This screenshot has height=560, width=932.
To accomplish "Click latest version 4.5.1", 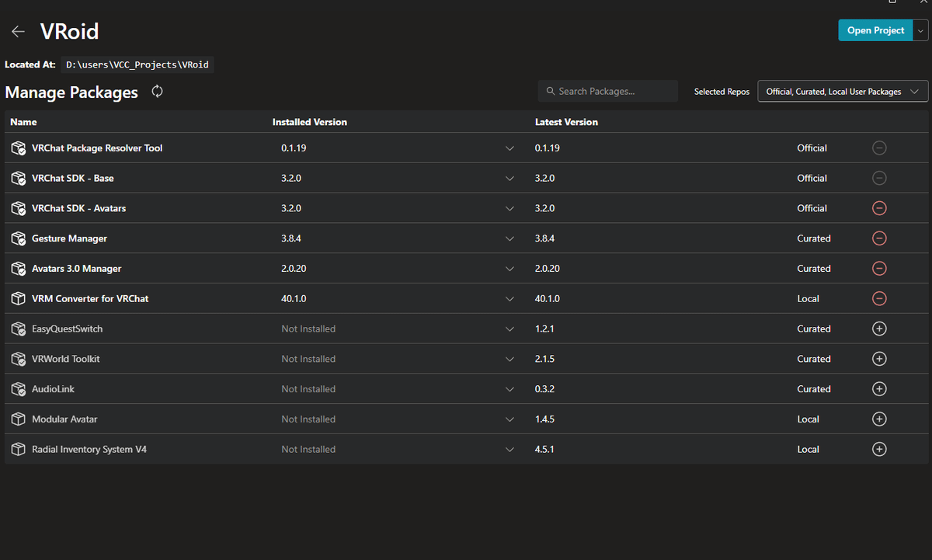I will (x=545, y=449).
